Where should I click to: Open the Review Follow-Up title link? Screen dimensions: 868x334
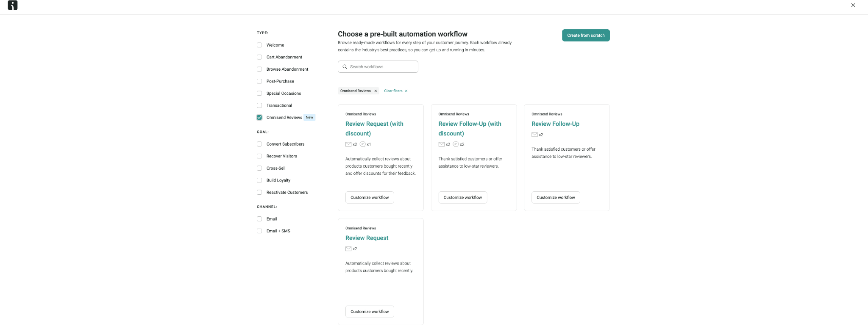pos(555,124)
